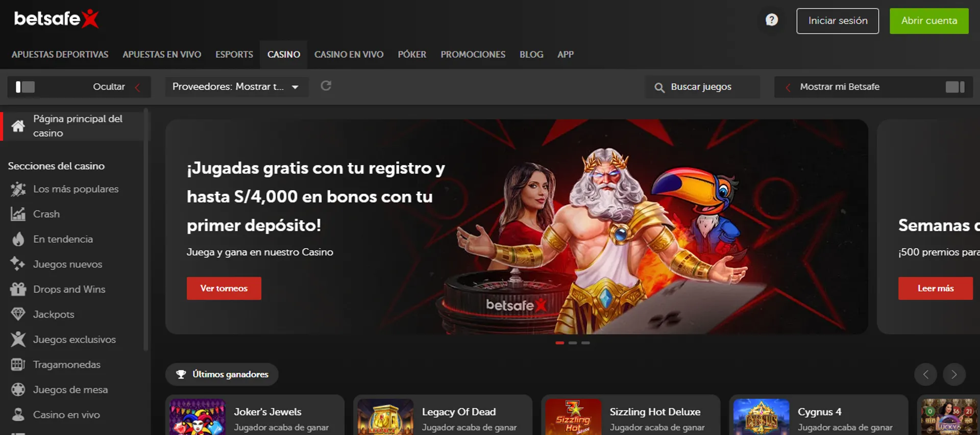Click the Los más populares icon
980x435 pixels.
[x=18, y=189]
